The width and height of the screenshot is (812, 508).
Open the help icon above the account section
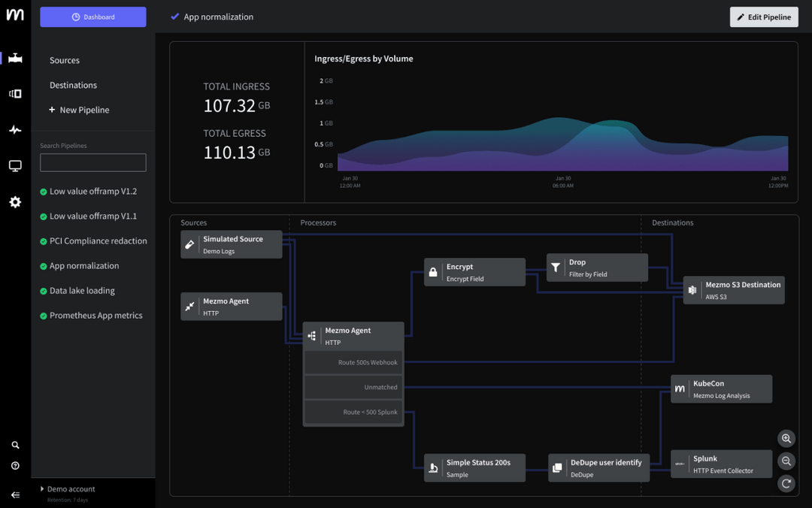[15, 466]
